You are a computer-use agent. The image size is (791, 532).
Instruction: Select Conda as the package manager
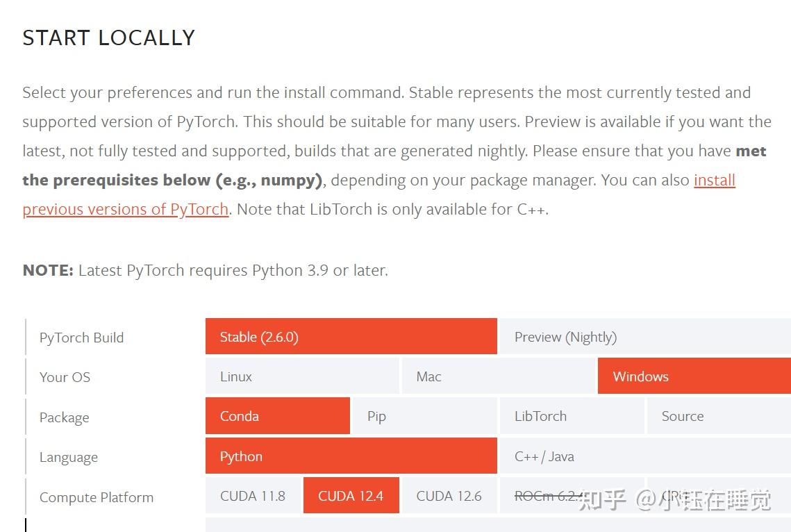(x=277, y=416)
